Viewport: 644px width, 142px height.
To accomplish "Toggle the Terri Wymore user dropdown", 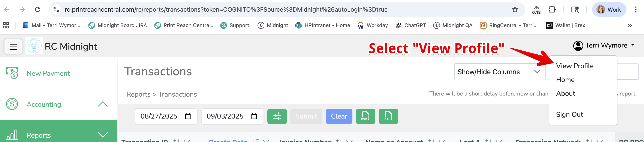I will point(604,45).
